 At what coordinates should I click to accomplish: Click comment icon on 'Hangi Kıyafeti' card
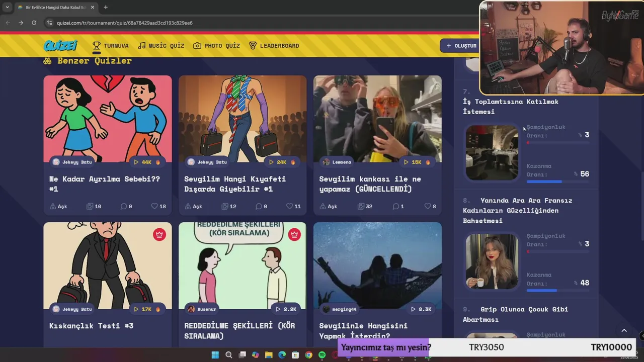pyautogui.click(x=259, y=206)
